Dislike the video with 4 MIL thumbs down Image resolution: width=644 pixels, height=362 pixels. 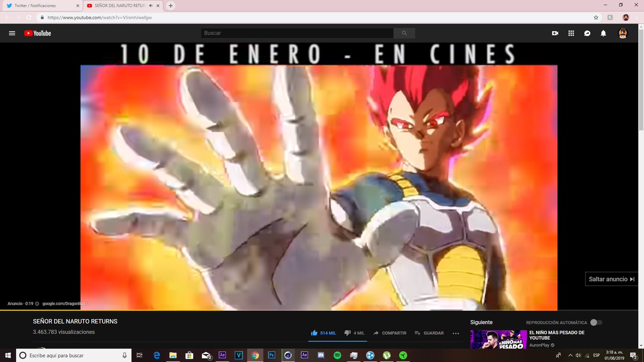[x=354, y=333]
